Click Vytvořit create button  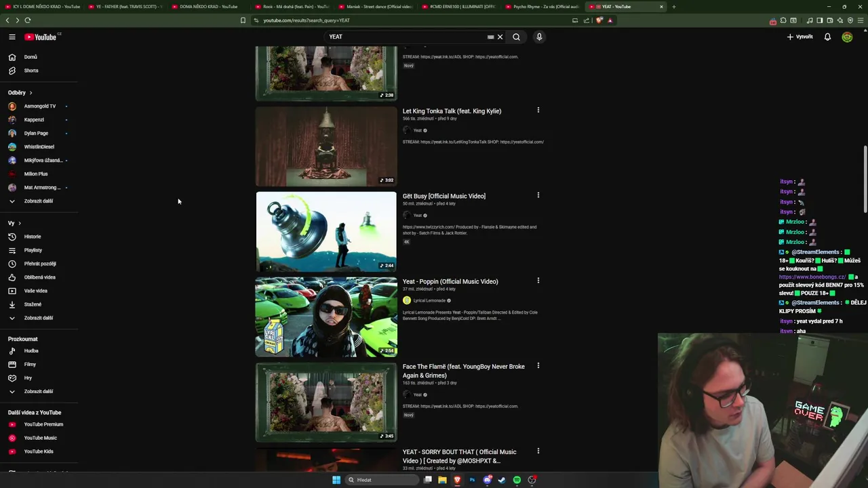point(800,37)
